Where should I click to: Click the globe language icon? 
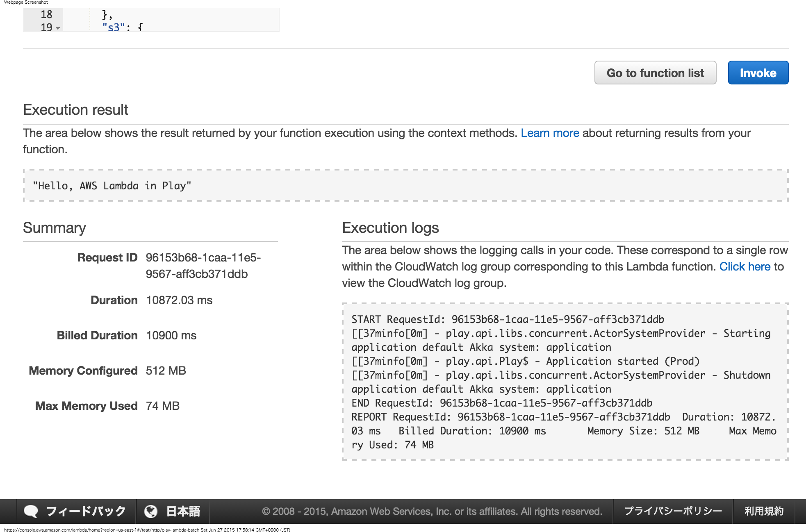[151, 511]
